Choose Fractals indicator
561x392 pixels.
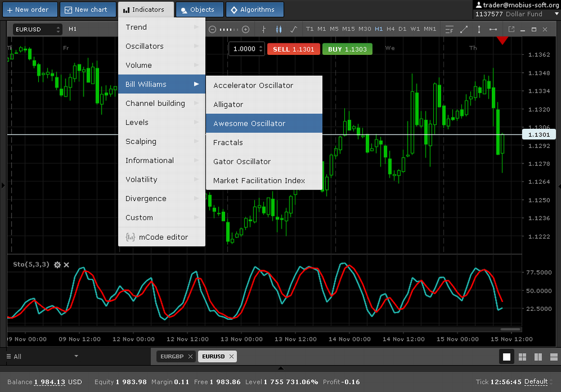point(264,143)
